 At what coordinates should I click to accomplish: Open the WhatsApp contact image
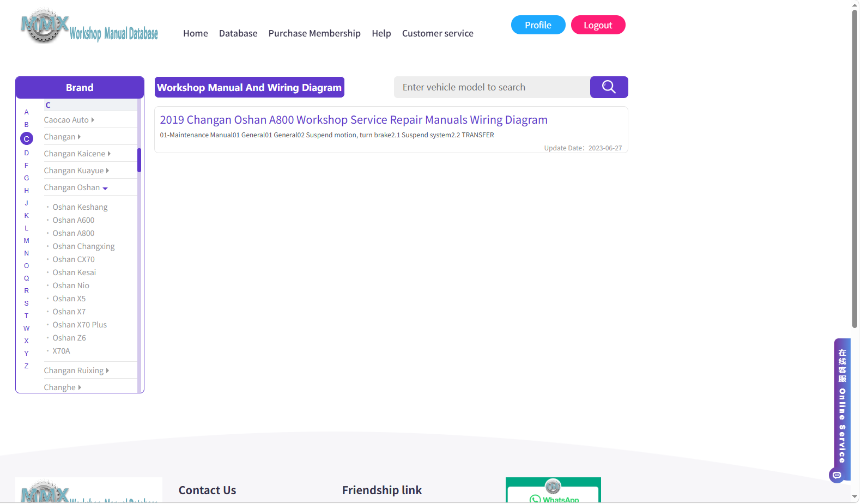tap(553, 490)
